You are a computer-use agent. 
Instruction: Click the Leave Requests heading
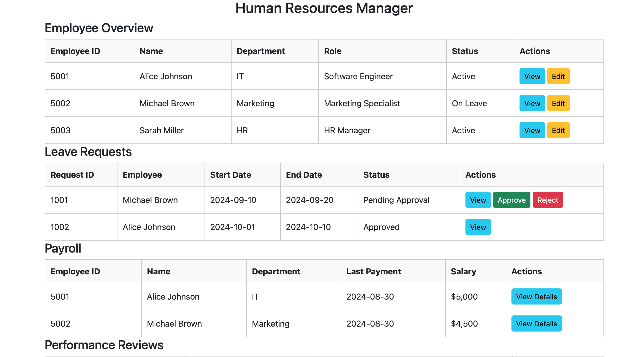(88, 152)
